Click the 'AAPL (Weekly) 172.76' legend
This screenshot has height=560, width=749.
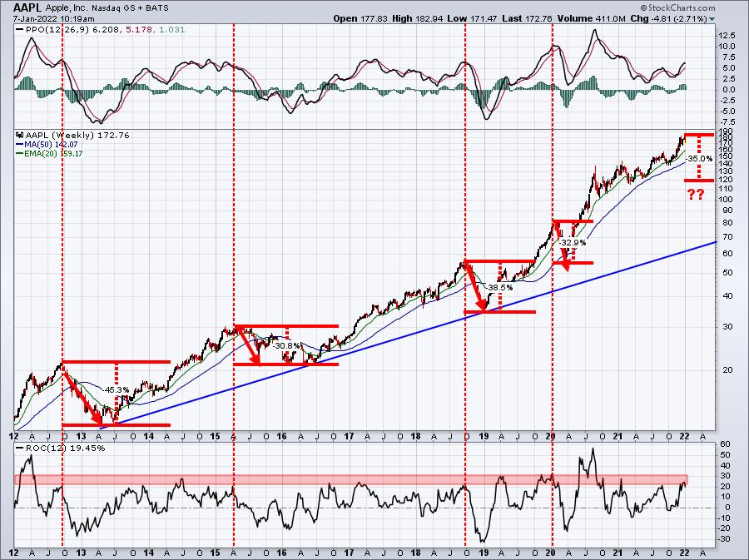coord(72,135)
